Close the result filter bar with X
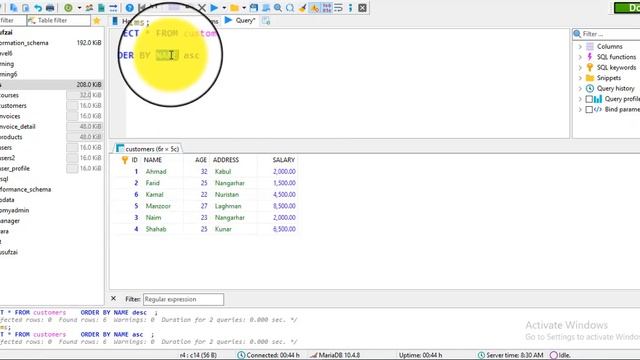The image size is (640, 360). click(x=113, y=299)
